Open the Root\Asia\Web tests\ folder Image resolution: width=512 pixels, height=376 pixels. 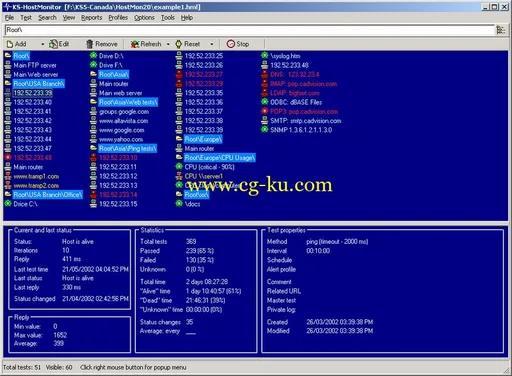tap(128, 102)
